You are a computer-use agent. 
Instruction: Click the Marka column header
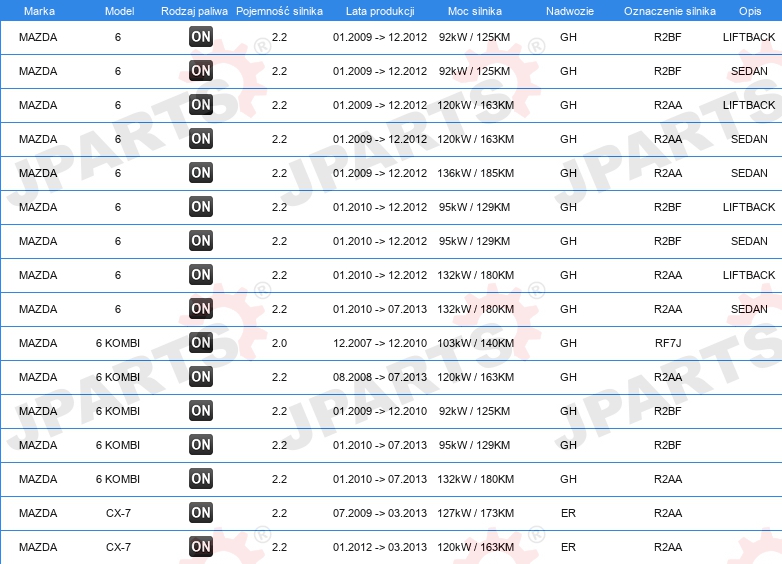[x=39, y=11]
